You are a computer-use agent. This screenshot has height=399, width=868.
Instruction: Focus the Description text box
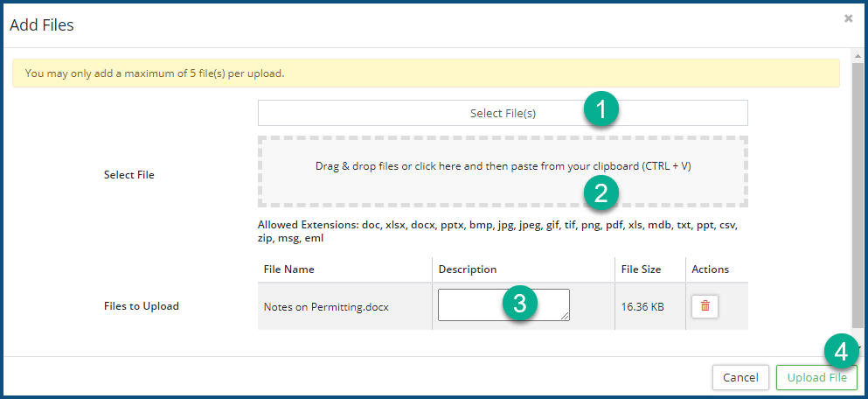[x=470, y=304]
